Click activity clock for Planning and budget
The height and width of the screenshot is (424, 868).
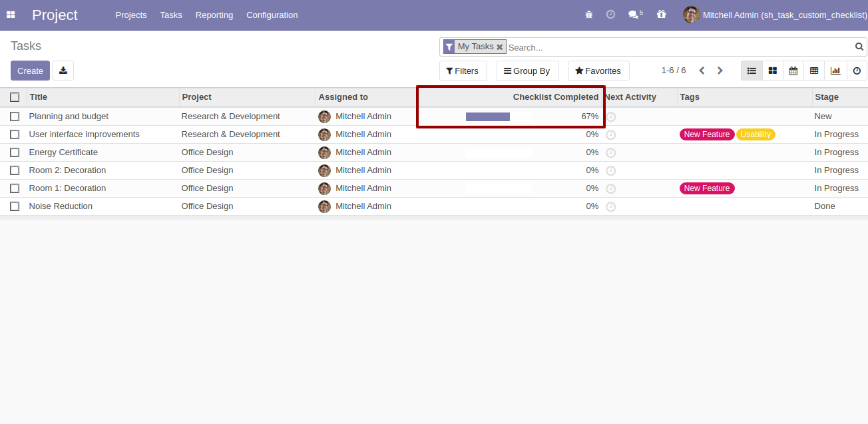click(611, 116)
